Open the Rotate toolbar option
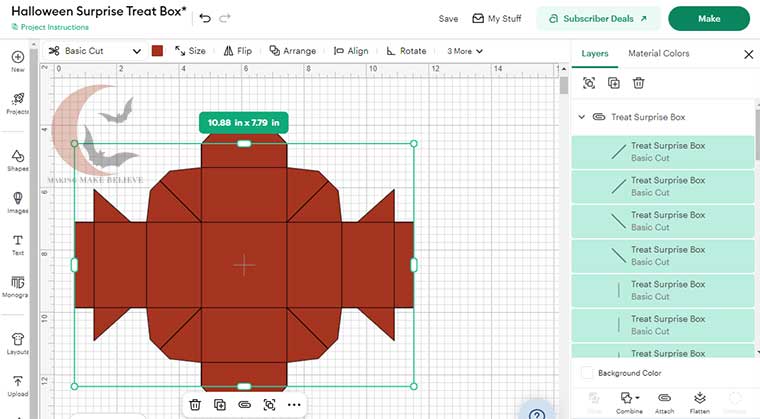Viewport: 760px width, 419px height. tap(406, 50)
